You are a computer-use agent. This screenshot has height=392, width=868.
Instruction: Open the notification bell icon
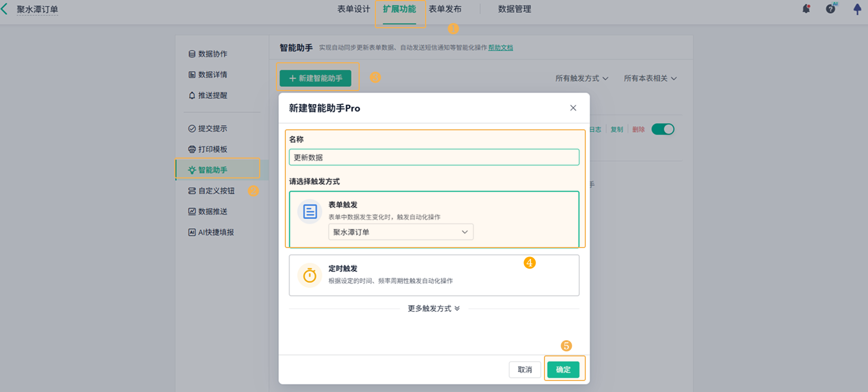[x=806, y=9]
